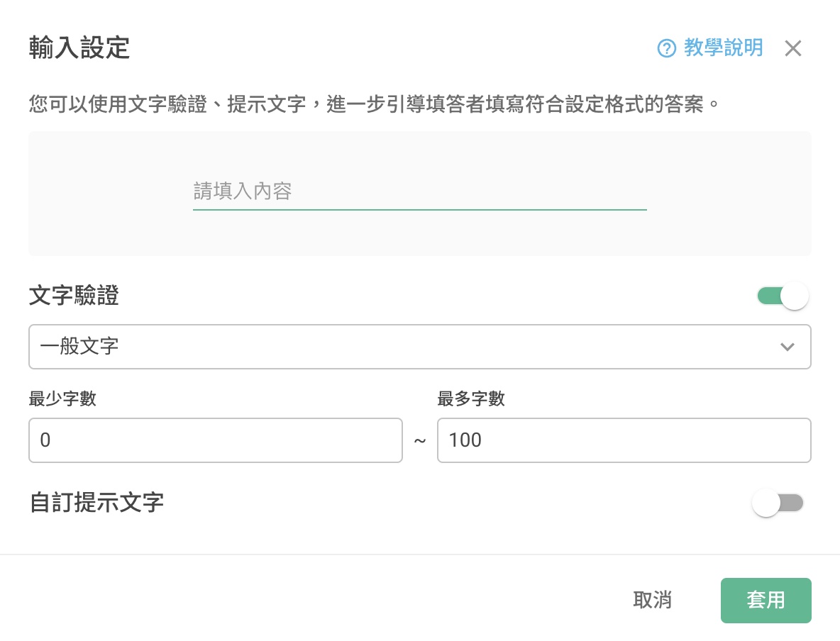Open the 一般文字 validation type dropdown

click(420, 347)
